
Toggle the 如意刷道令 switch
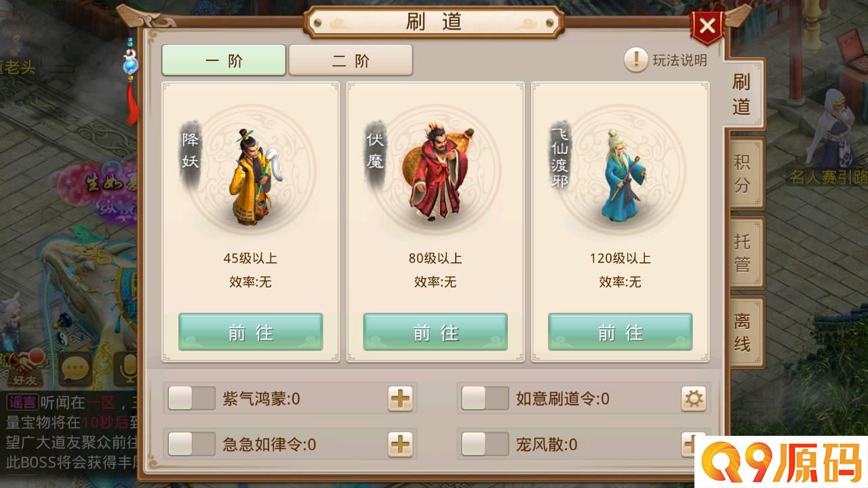click(x=485, y=399)
